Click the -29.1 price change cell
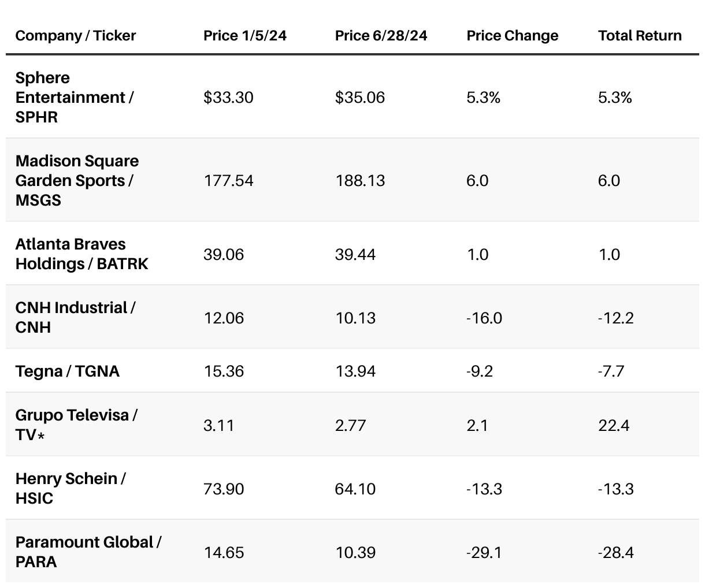Image resolution: width=705 pixels, height=588 pixels. [484, 553]
